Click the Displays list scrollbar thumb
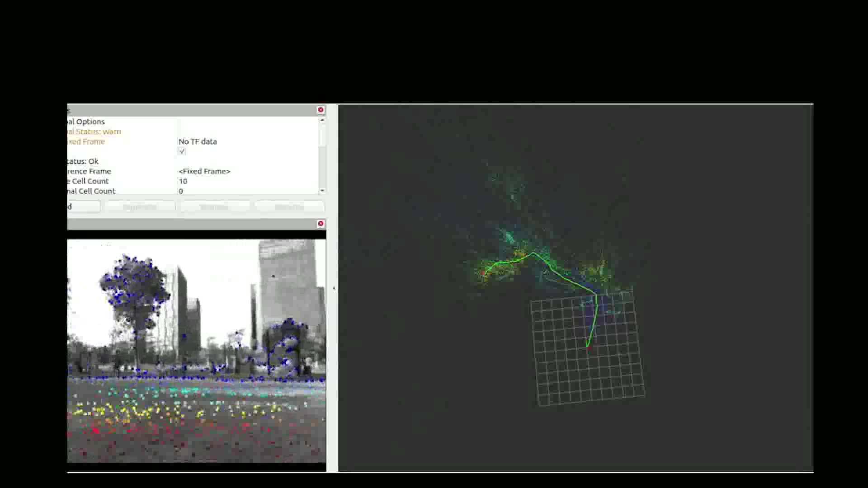Screen dimensions: 868x488 [x=322, y=136]
